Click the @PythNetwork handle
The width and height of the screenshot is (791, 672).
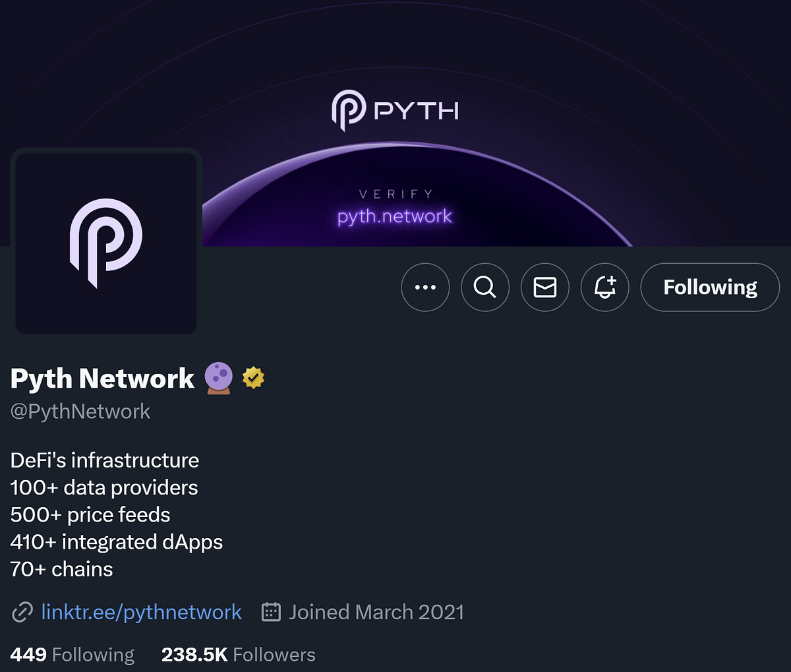pos(80,411)
